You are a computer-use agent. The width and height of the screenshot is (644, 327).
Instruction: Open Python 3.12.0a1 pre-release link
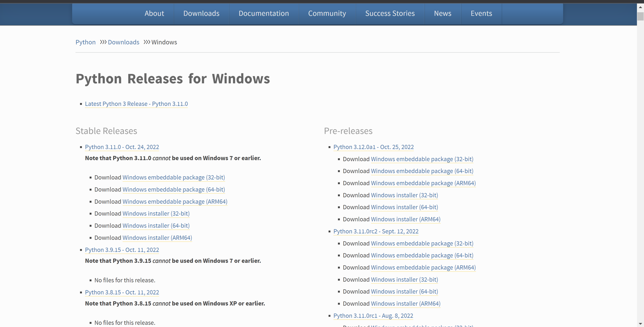click(373, 147)
